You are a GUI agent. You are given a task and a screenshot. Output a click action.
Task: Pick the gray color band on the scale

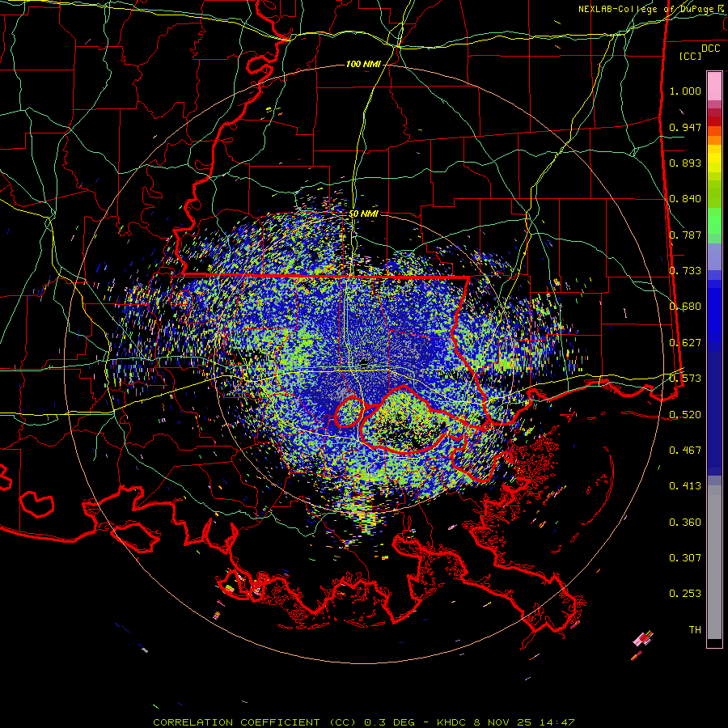pos(714,562)
